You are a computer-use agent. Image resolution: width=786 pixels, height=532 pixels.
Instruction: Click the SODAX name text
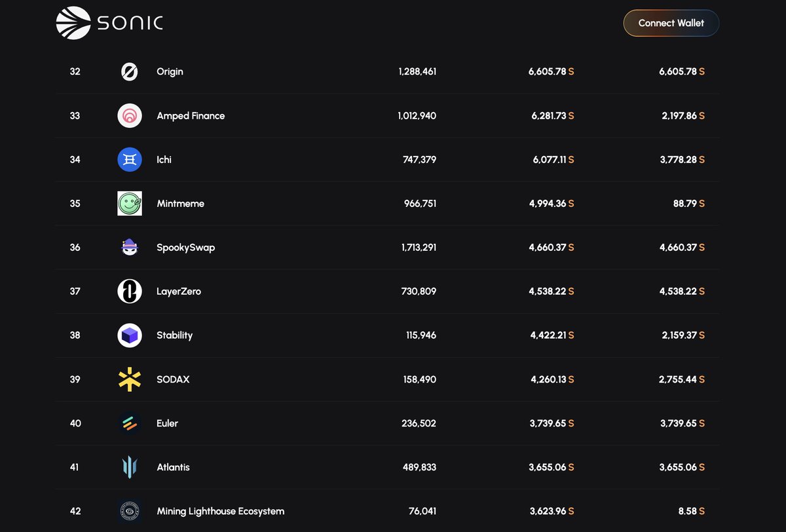(173, 379)
